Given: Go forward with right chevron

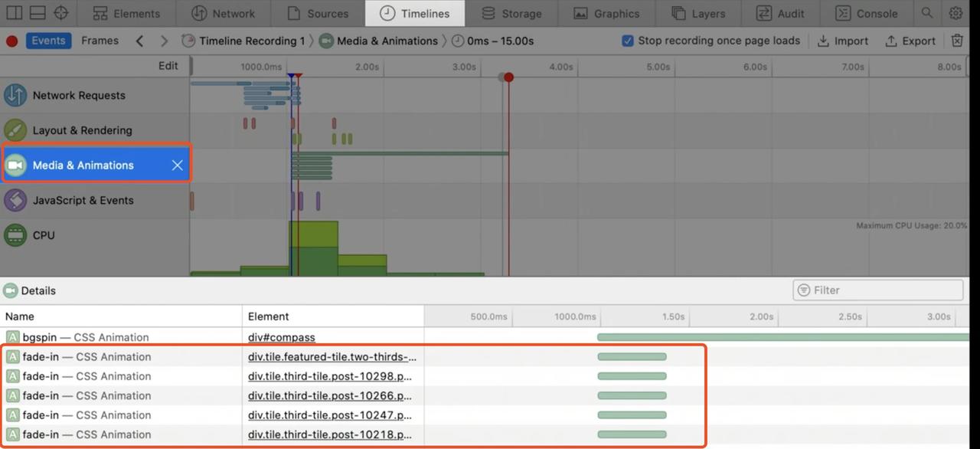Looking at the screenshot, I should point(164,41).
